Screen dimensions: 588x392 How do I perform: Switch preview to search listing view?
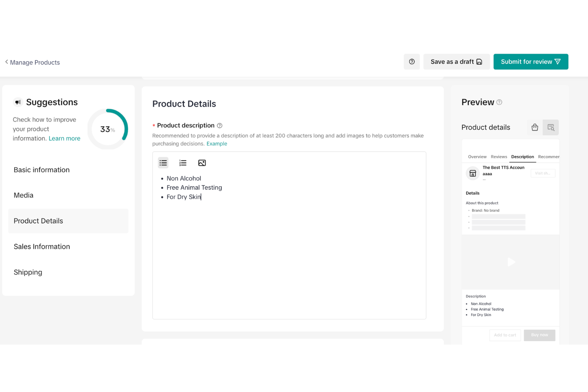click(x=551, y=127)
